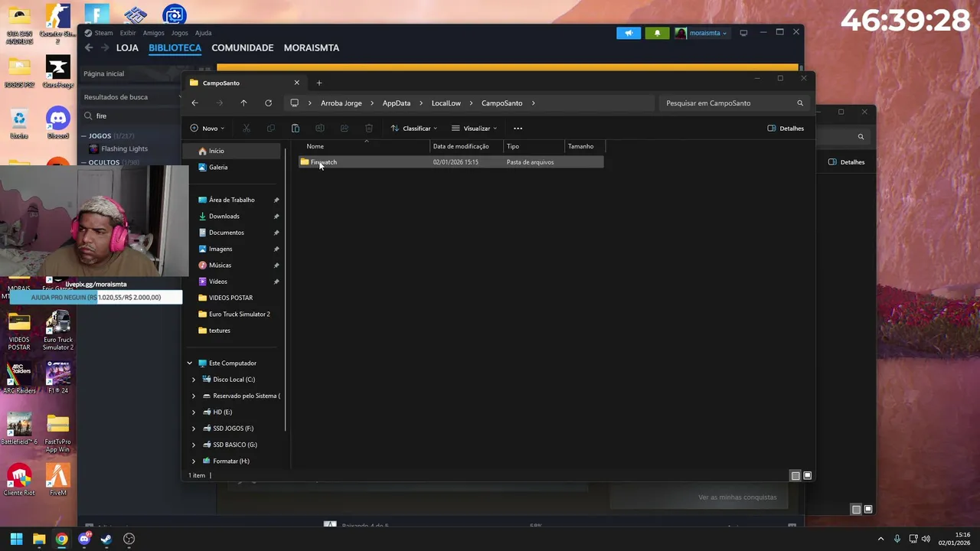Add a new Explorer tab with plus button
The width and height of the screenshot is (980, 551).
click(319, 83)
